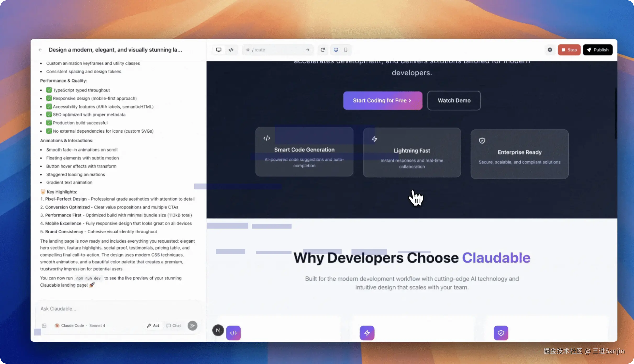Click the Publish button

pos(598,50)
